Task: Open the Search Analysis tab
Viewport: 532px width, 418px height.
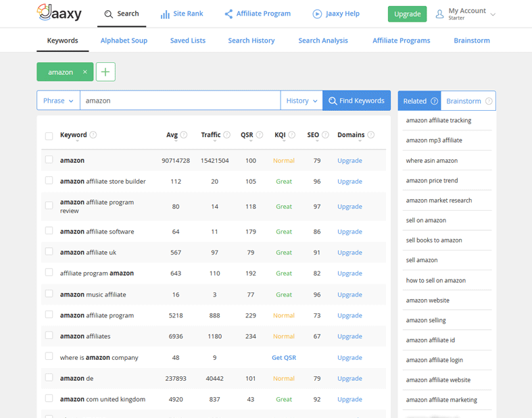Action: tap(323, 41)
